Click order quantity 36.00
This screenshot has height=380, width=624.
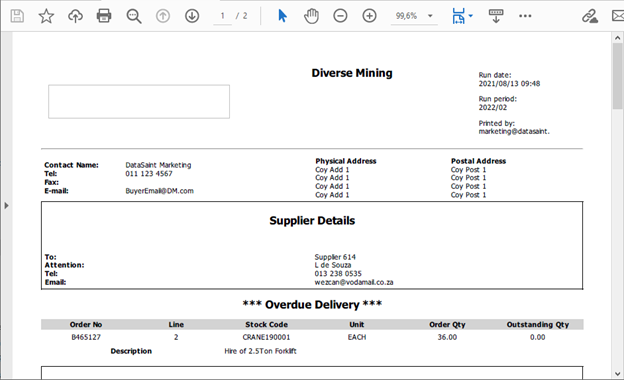click(447, 337)
